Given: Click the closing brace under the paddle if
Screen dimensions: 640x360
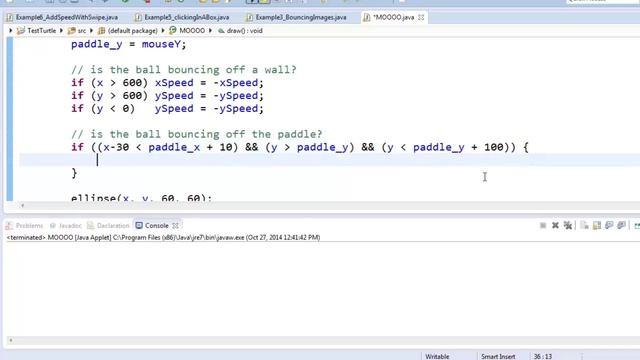Looking at the screenshot, I should click(x=74, y=173).
